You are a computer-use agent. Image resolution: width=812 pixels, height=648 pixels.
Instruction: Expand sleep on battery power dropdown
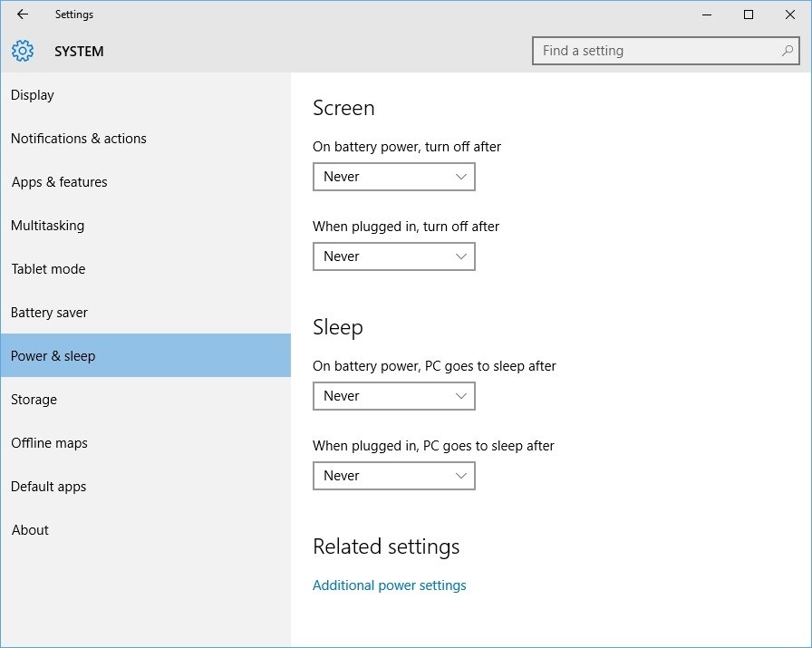394,396
